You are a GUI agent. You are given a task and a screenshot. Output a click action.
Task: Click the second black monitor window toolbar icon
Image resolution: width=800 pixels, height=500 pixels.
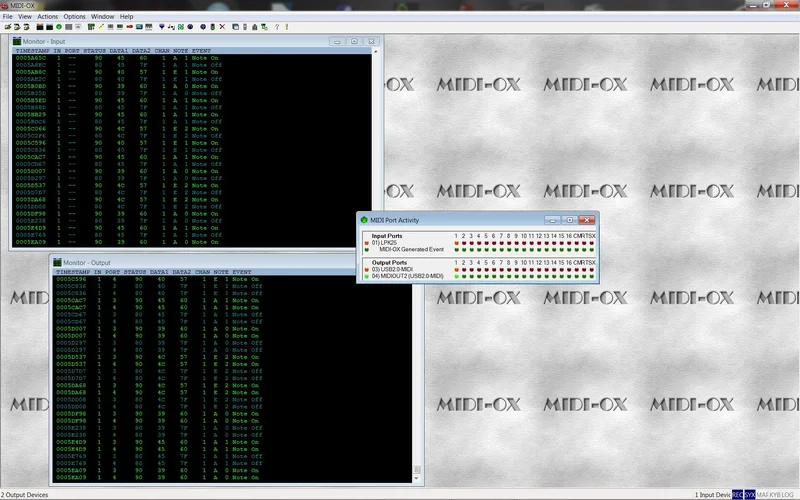(x=49, y=27)
